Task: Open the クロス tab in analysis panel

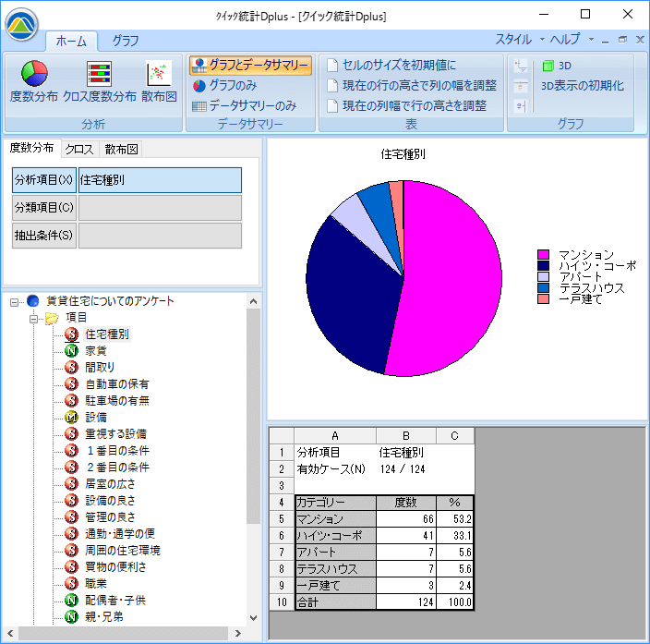Action: tap(78, 149)
